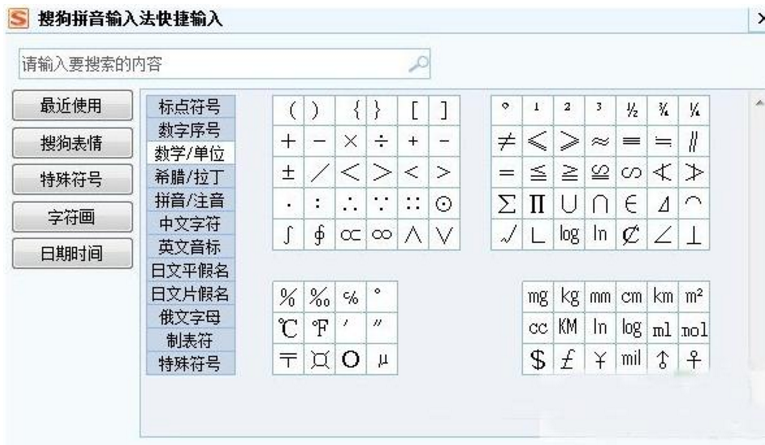Select 特殊符号 in the category list
The image size is (765, 445).
191,364
